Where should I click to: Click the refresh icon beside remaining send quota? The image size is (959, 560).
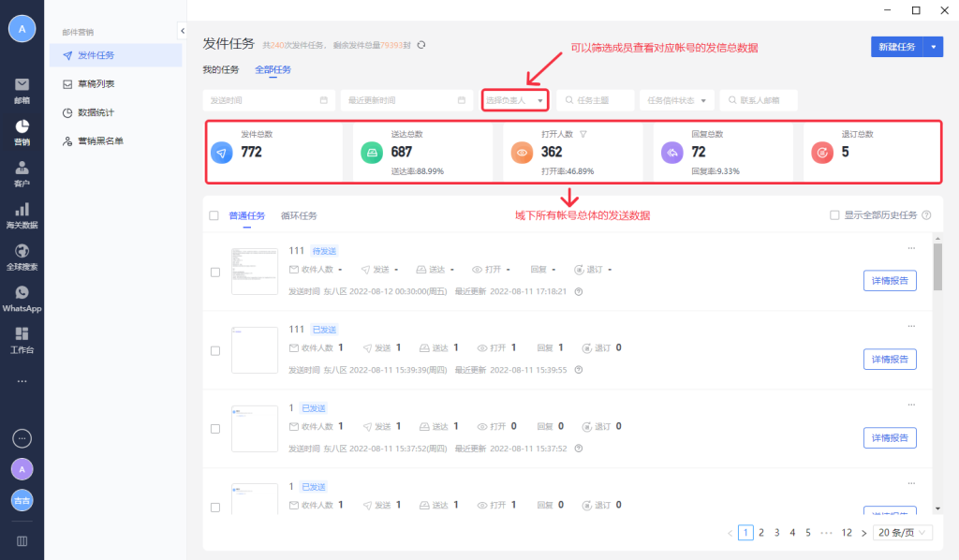pyautogui.click(x=421, y=45)
